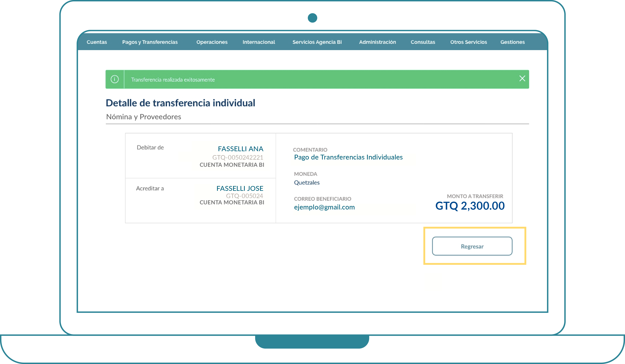The height and width of the screenshot is (364, 625).
Task: Click the FASSELLI JOSE credit account name
Action: (240, 189)
